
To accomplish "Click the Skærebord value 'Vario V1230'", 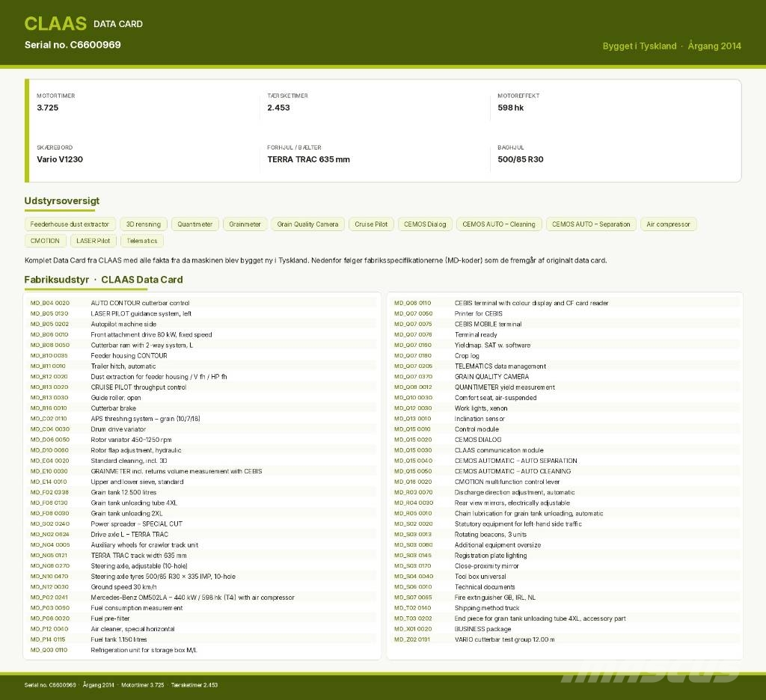I will click(60, 159).
